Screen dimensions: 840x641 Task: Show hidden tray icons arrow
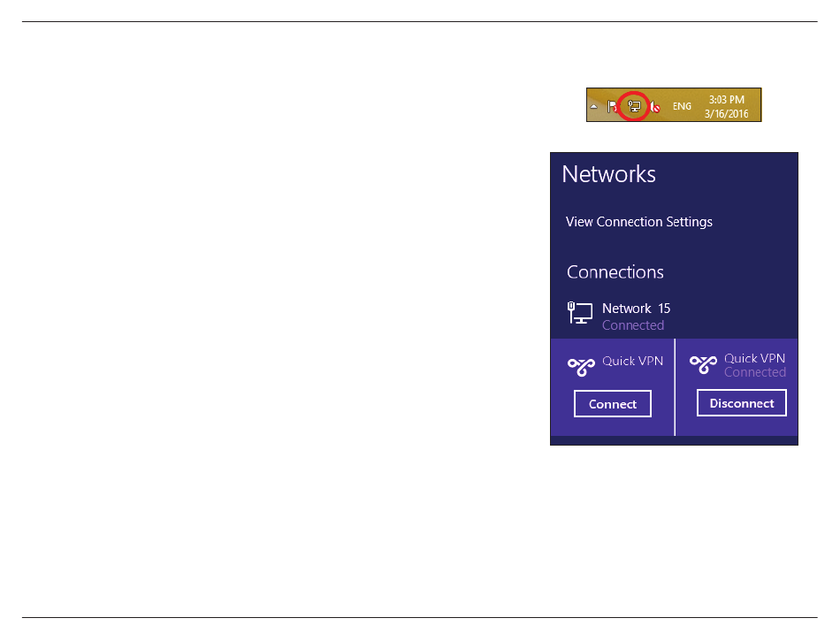pyautogui.click(x=593, y=107)
